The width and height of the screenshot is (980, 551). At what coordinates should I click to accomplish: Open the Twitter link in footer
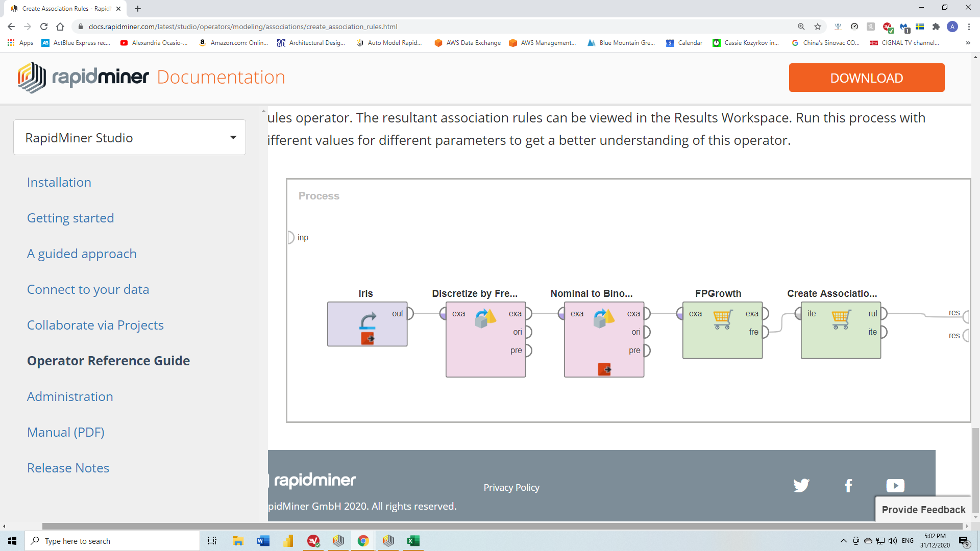tap(801, 485)
